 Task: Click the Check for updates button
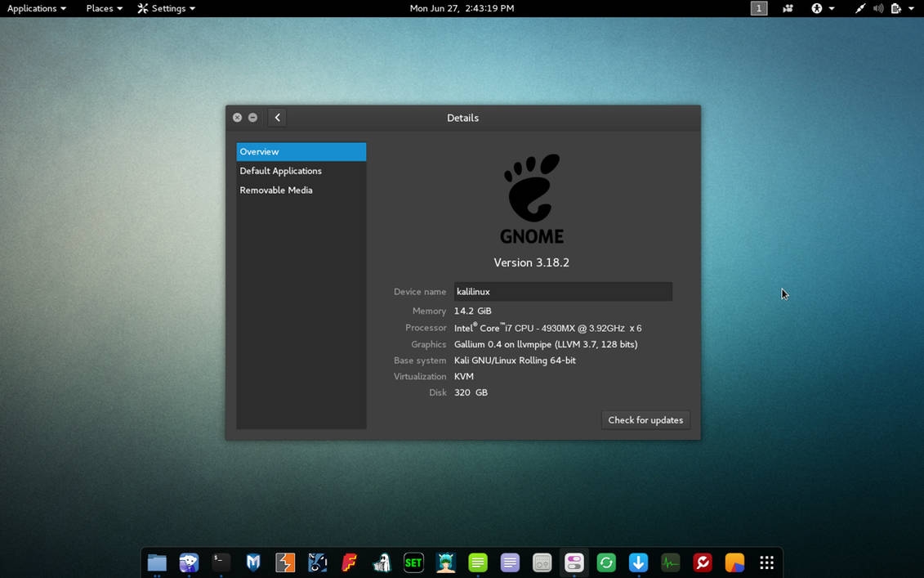[645, 420]
